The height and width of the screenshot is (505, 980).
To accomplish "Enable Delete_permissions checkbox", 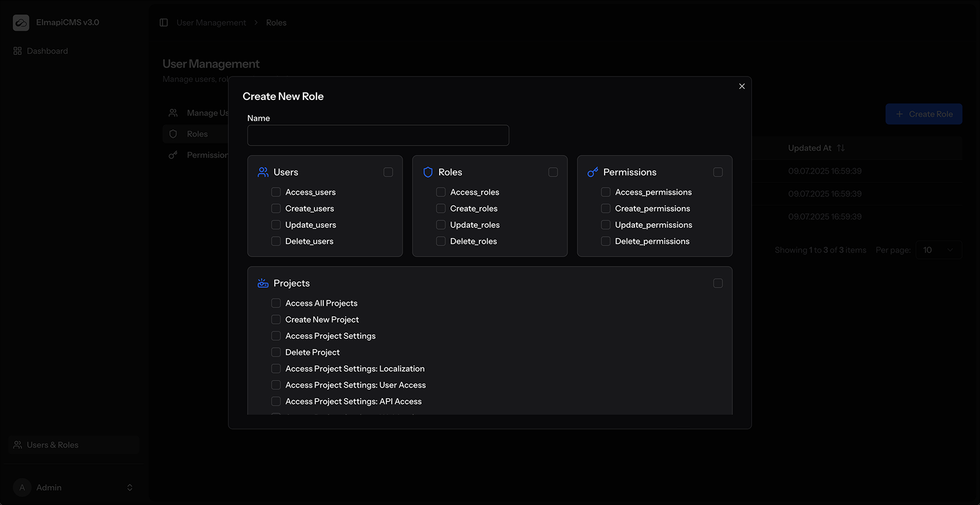I will click(606, 241).
